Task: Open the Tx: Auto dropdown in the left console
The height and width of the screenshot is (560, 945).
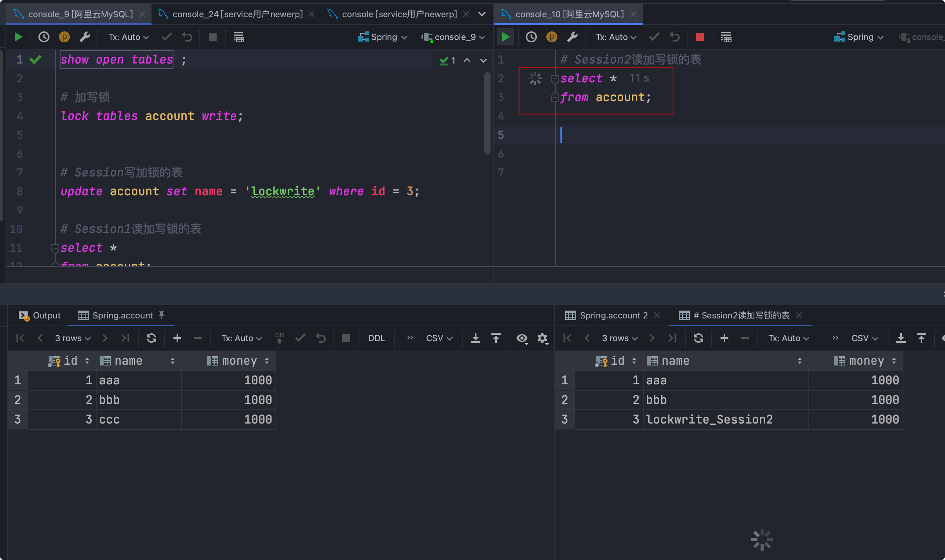Action: (x=128, y=37)
